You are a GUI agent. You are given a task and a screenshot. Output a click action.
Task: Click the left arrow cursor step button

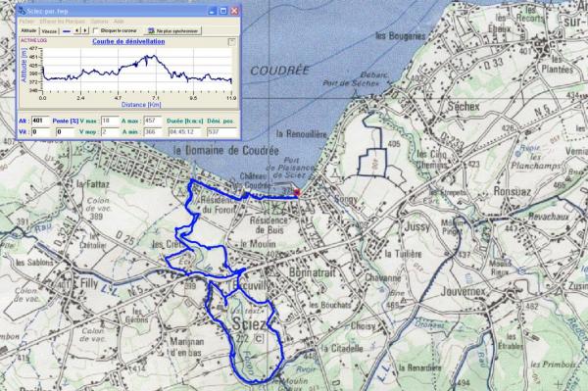point(77,30)
